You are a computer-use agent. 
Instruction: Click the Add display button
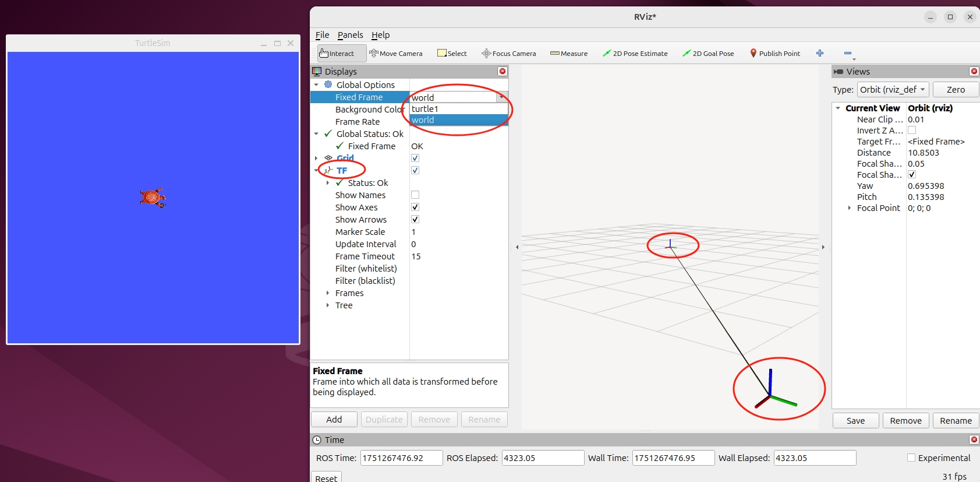[334, 420]
